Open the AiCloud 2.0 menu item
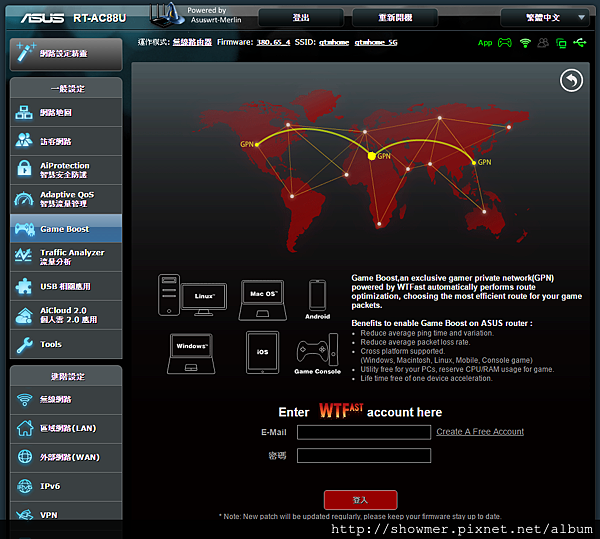 (x=66, y=315)
